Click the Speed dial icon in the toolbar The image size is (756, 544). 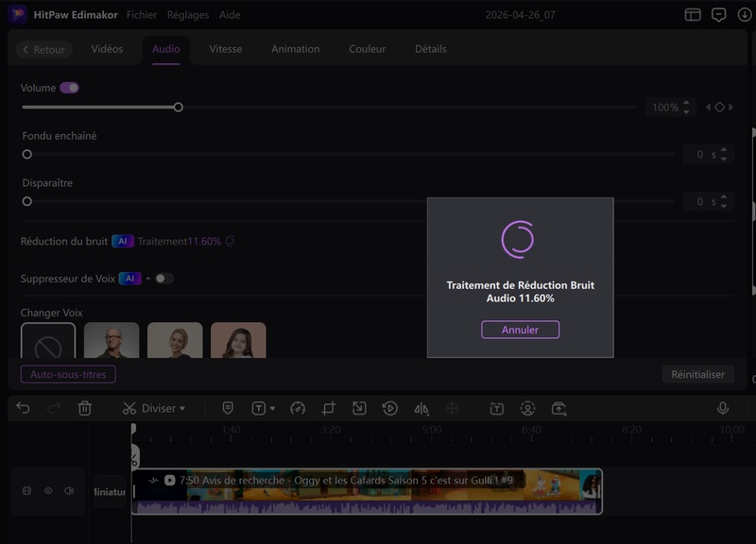(x=297, y=409)
